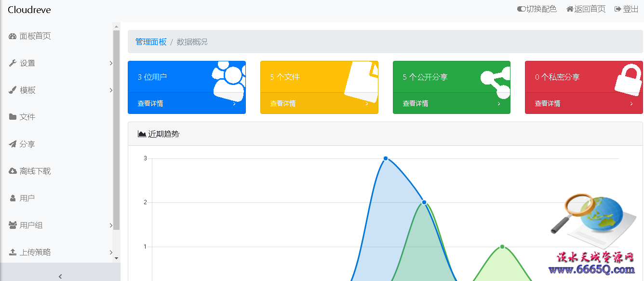Click the upload icon beside 上传策略
Viewport: 644px width, 281px height.
13,252
